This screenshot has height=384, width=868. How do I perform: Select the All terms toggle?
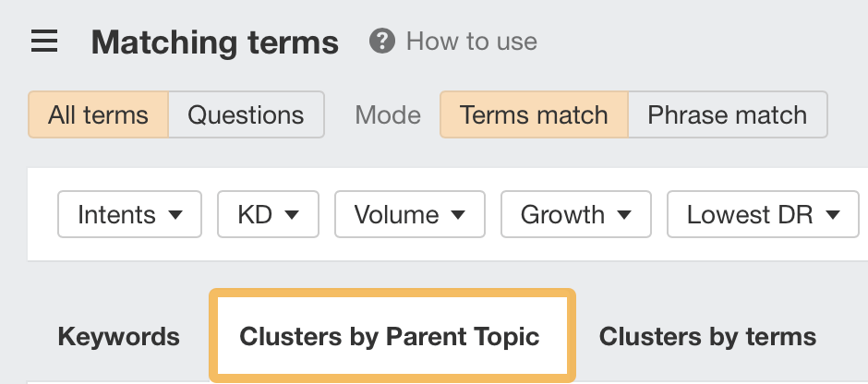(x=99, y=114)
